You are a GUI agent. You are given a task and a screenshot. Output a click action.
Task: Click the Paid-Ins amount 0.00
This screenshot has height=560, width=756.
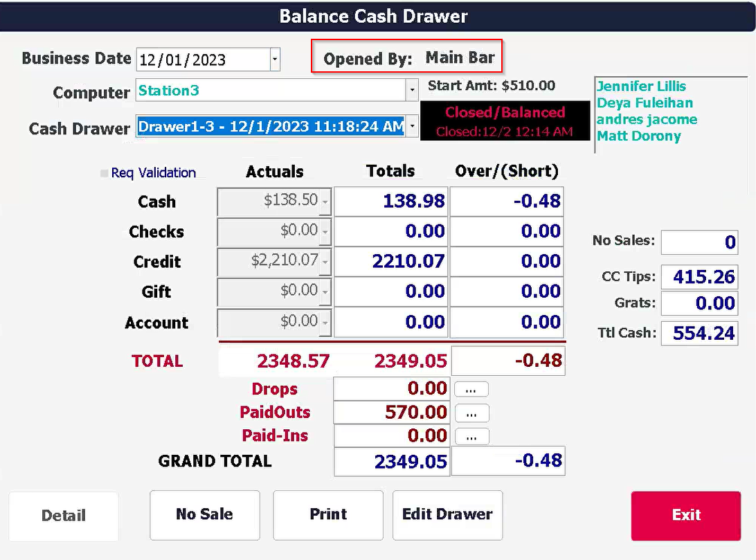[392, 435]
